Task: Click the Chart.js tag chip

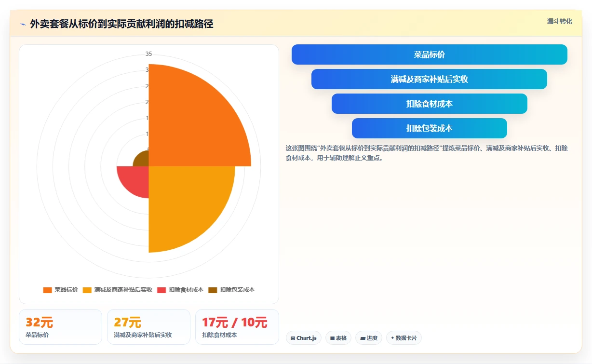Action: (304, 338)
